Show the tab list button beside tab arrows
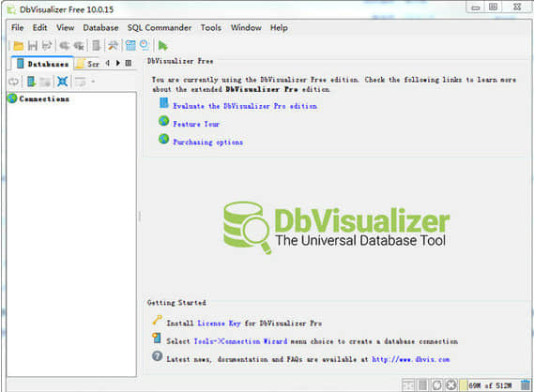The image size is (534, 392). (x=129, y=63)
